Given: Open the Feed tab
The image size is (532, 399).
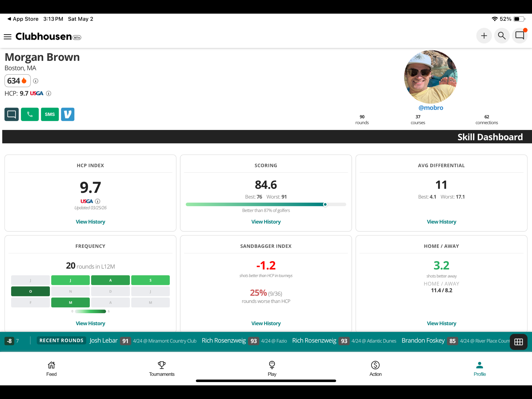Looking at the screenshot, I should [51, 369].
